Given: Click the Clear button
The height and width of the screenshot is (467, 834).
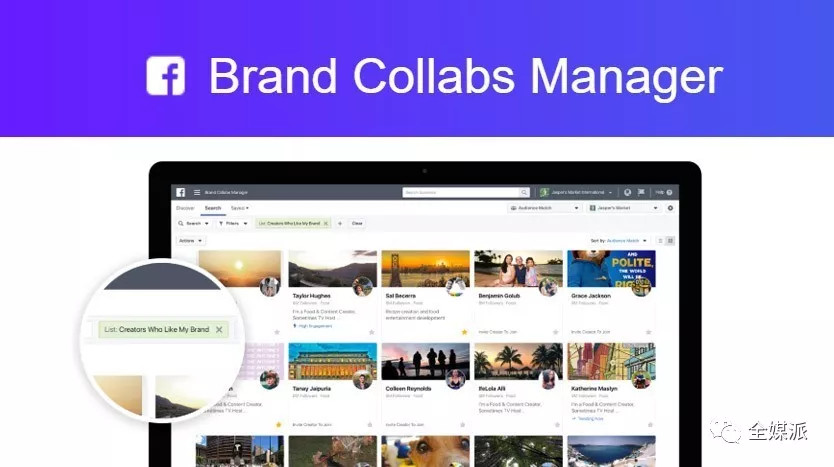Looking at the screenshot, I should [x=357, y=223].
